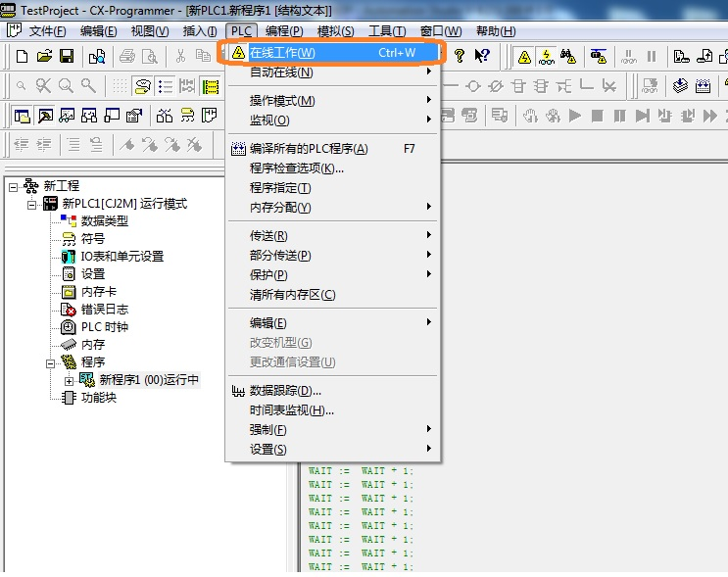Open the 操作模式(M) submenu
This screenshot has height=577, width=728.
[332, 100]
